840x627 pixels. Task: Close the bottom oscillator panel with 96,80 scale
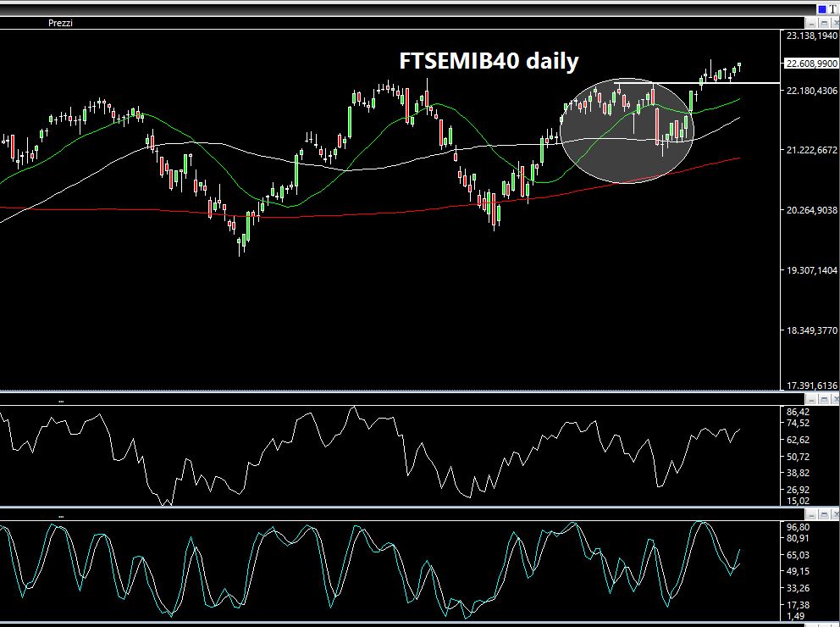[835, 514]
